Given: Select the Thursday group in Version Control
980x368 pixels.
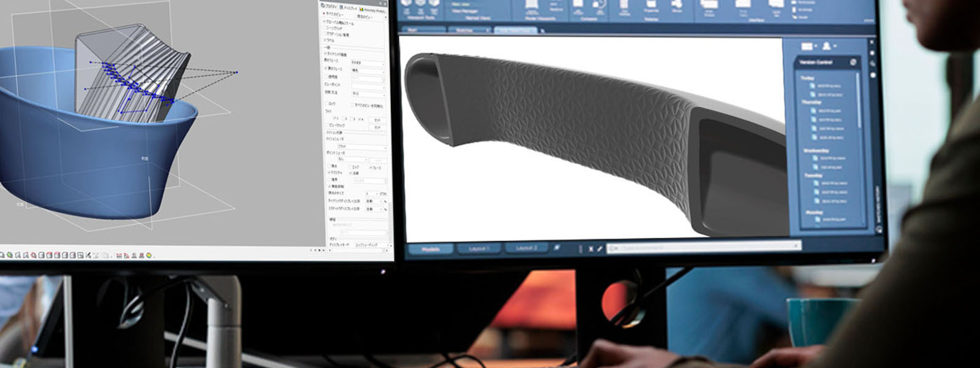Looking at the screenshot, I should click(812, 102).
